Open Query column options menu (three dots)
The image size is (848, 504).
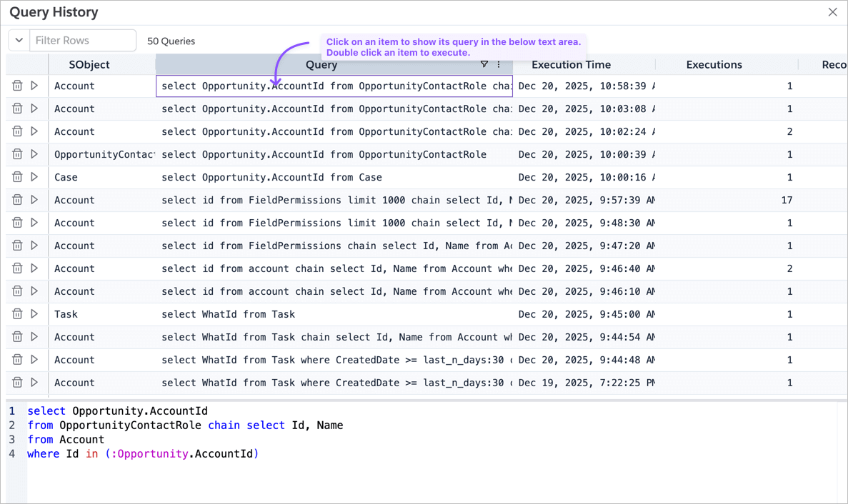click(499, 64)
